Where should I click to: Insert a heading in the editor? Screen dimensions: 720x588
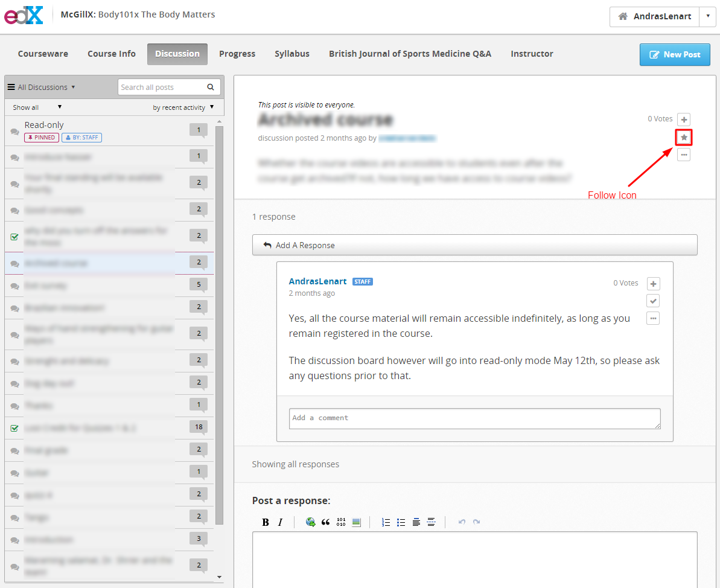(416, 522)
